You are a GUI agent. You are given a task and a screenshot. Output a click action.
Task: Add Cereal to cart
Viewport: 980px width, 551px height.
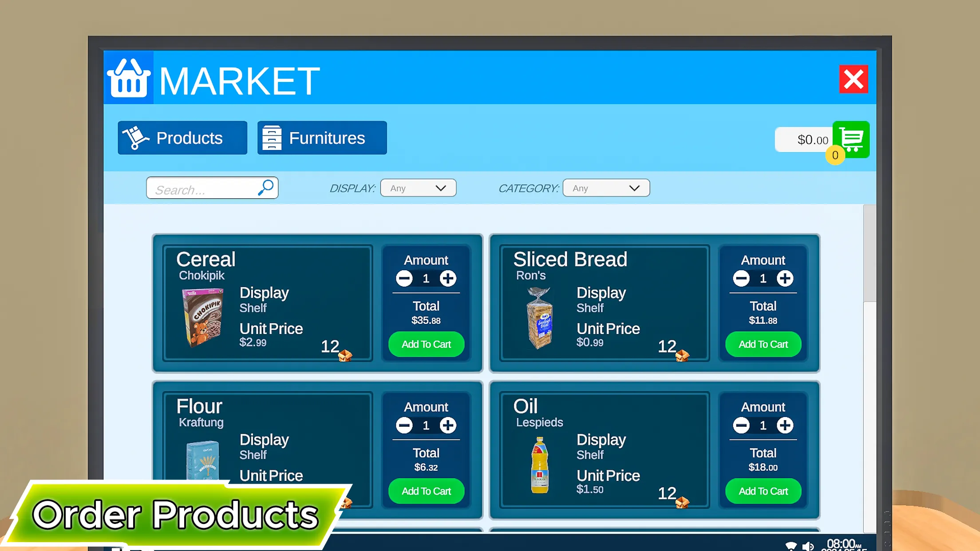(x=426, y=344)
